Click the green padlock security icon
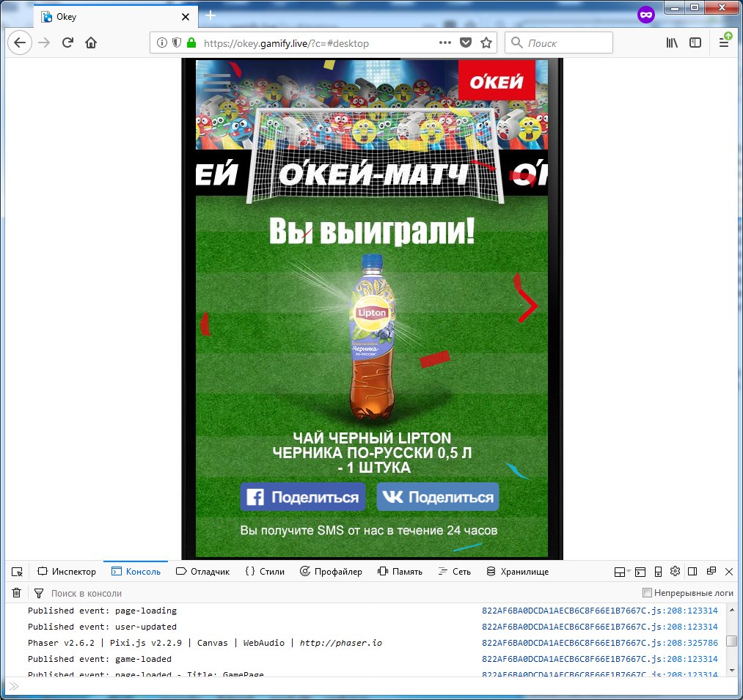This screenshot has width=743, height=700. (191, 43)
